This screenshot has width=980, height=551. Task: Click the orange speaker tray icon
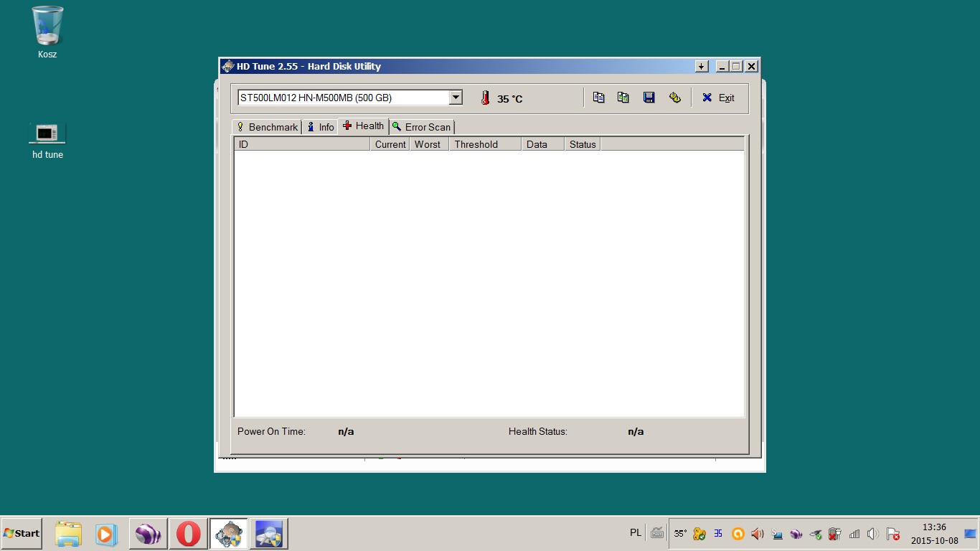pyautogui.click(x=757, y=534)
